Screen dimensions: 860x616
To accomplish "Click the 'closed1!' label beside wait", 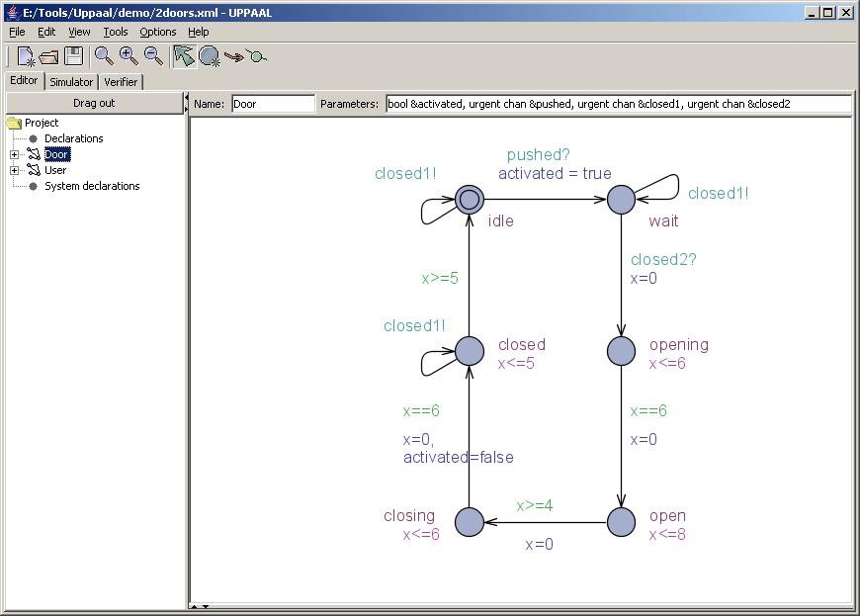I will point(718,193).
